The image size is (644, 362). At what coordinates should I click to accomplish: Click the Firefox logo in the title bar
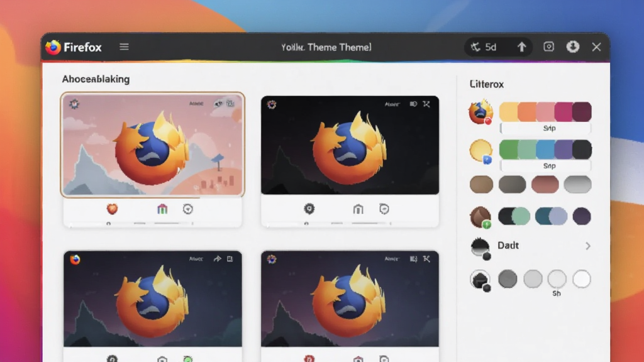(53, 47)
